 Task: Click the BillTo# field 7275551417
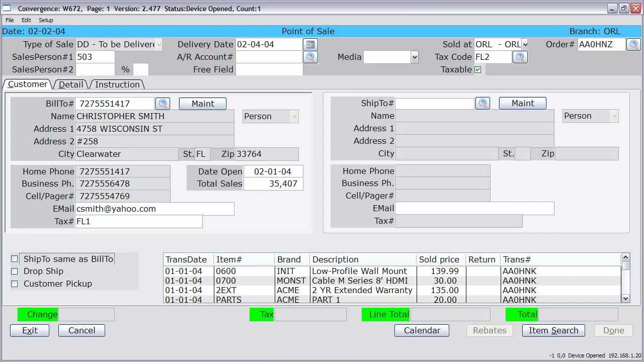(115, 104)
